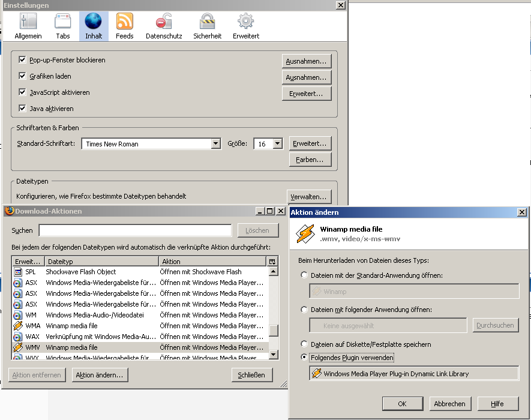
Task: Open the Feeds settings pane
Action: click(125, 27)
